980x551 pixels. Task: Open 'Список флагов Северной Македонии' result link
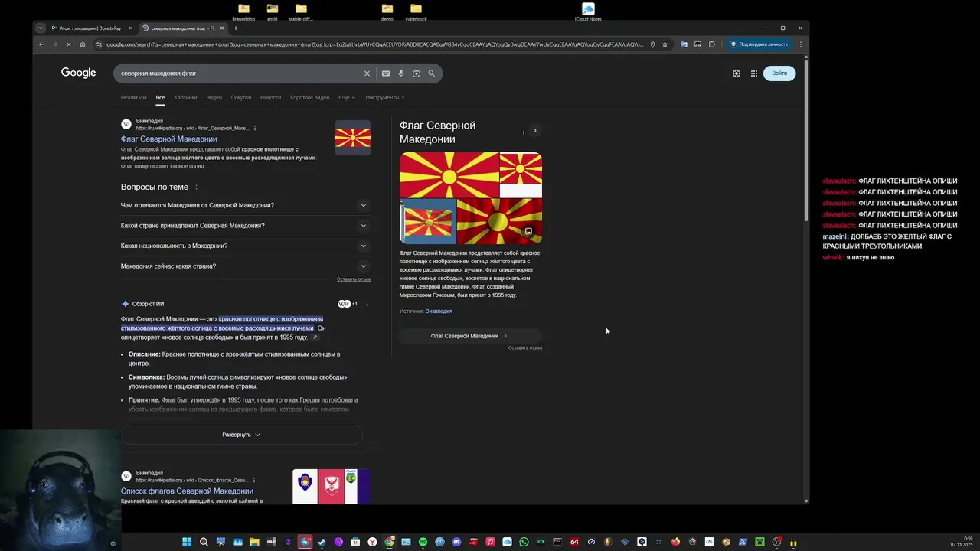point(187,491)
